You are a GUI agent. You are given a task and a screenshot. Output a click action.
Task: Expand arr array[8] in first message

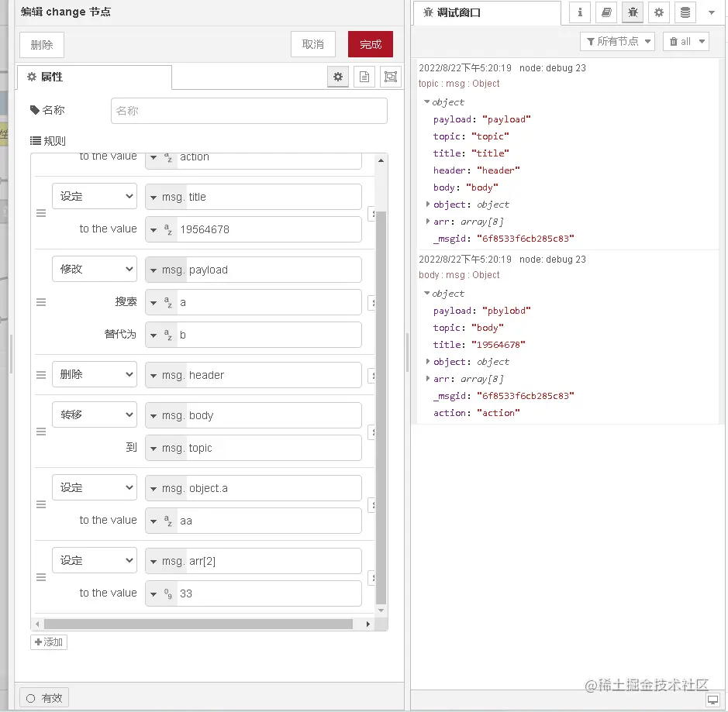click(x=428, y=222)
